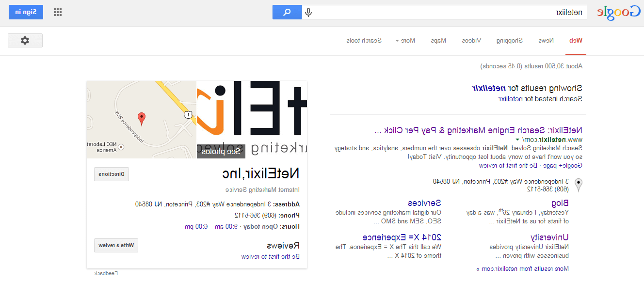The height and width of the screenshot is (282, 644).
Task: Click the Reviews heading in the panel
Action: tap(283, 246)
